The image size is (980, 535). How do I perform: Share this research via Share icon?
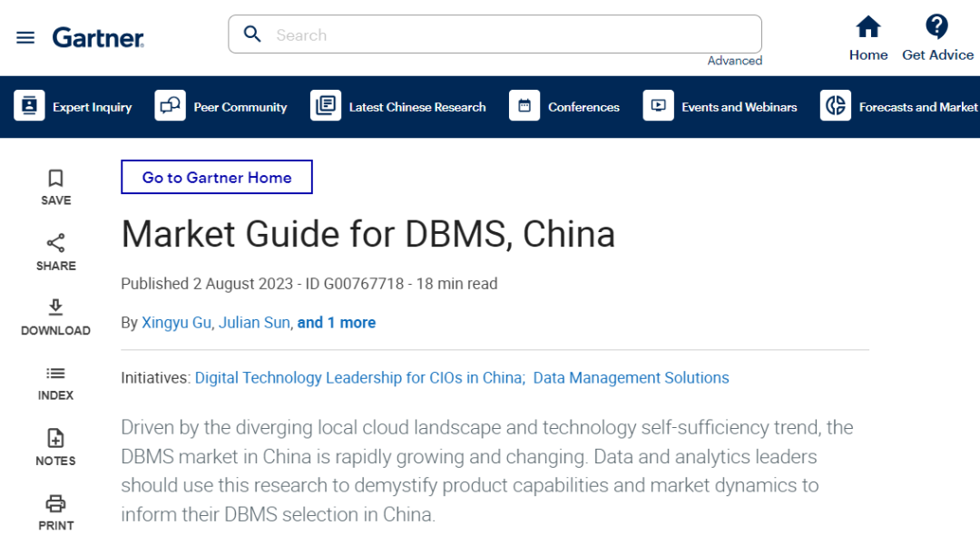click(55, 243)
